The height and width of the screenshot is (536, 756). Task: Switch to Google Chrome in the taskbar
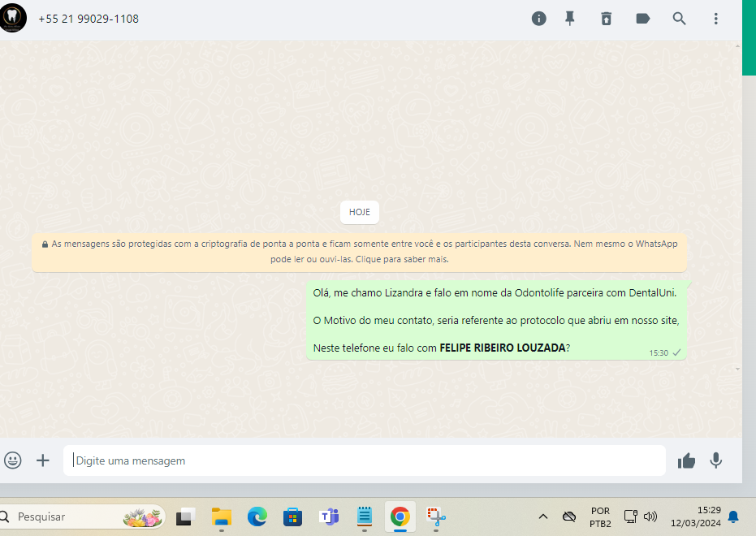400,517
